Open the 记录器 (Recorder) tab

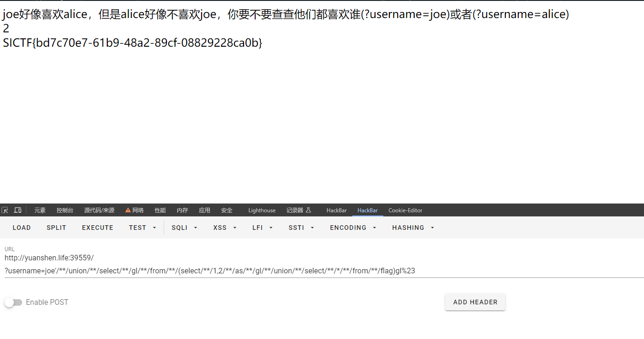tap(299, 210)
